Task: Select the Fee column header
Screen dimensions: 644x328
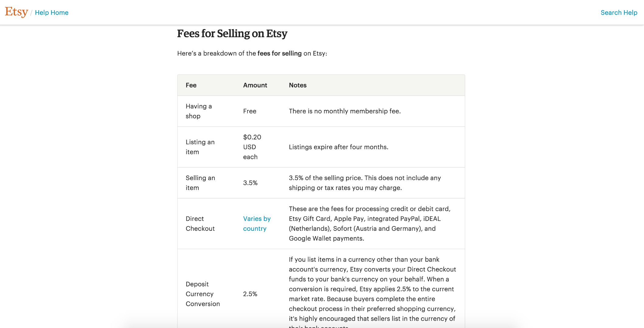Action: coord(191,85)
